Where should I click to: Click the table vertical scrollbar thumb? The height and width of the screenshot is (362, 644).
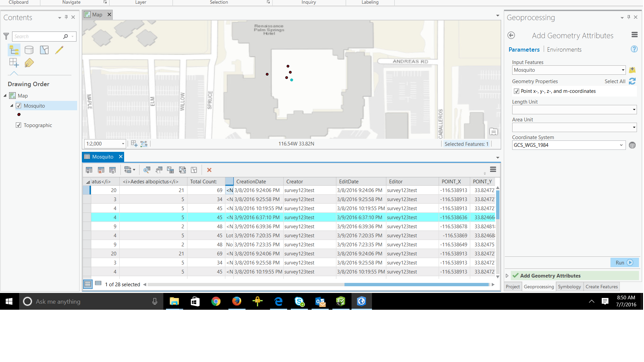498,204
